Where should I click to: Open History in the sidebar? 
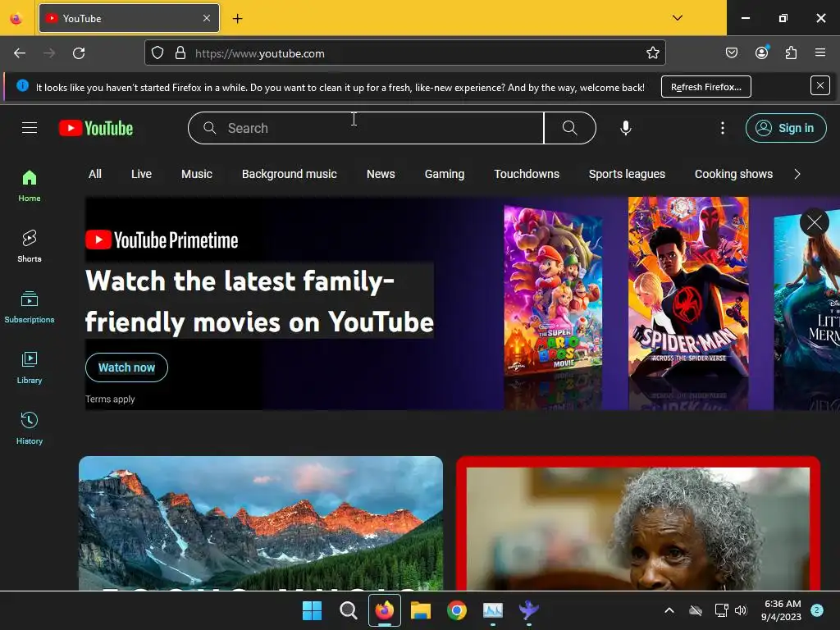30,428
